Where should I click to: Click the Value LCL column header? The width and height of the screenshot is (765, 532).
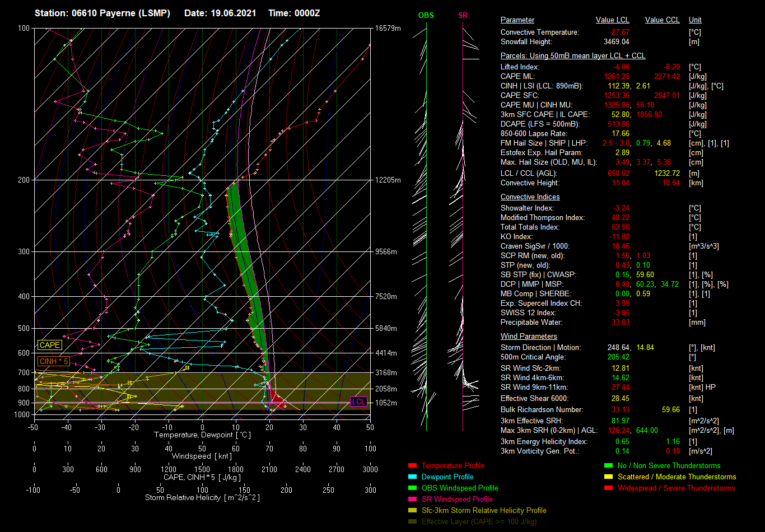pyautogui.click(x=612, y=20)
